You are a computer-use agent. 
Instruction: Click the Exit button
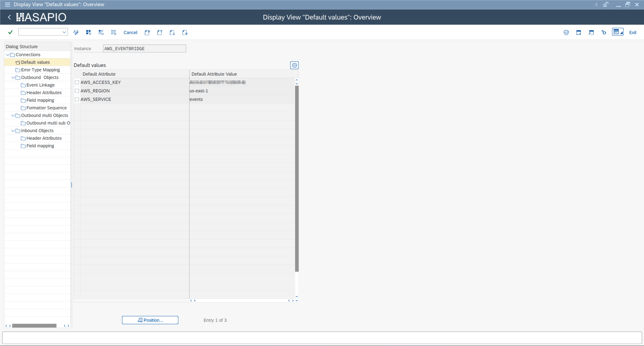coord(633,32)
